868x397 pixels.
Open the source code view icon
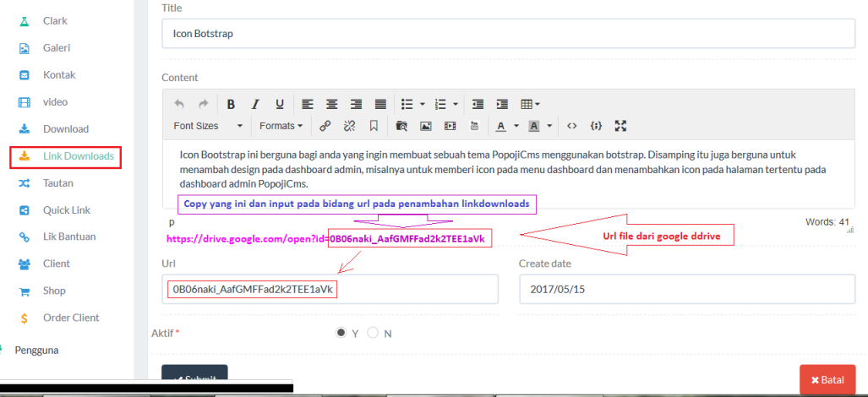pyautogui.click(x=572, y=126)
